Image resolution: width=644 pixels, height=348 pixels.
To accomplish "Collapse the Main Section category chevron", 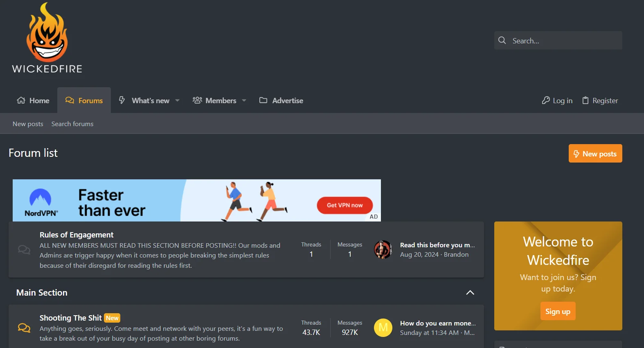I will coord(470,292).
